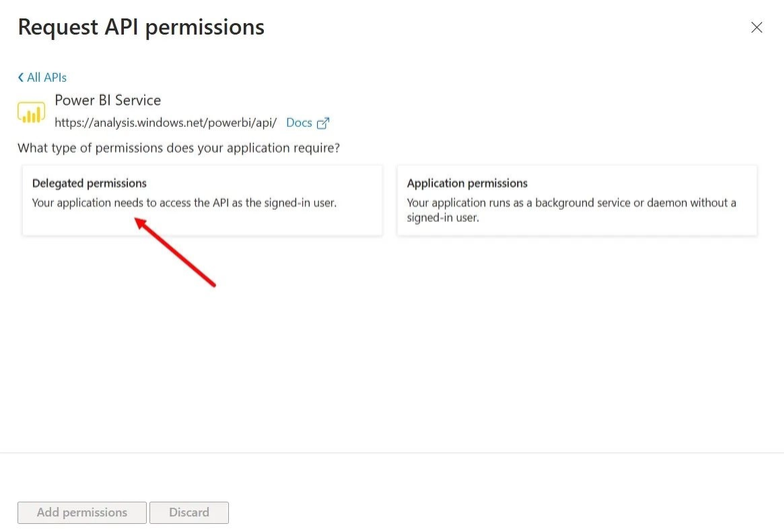Click the divider line above the buttons
The width and height of the screenshot is (784, 529).
click(392, 453)
